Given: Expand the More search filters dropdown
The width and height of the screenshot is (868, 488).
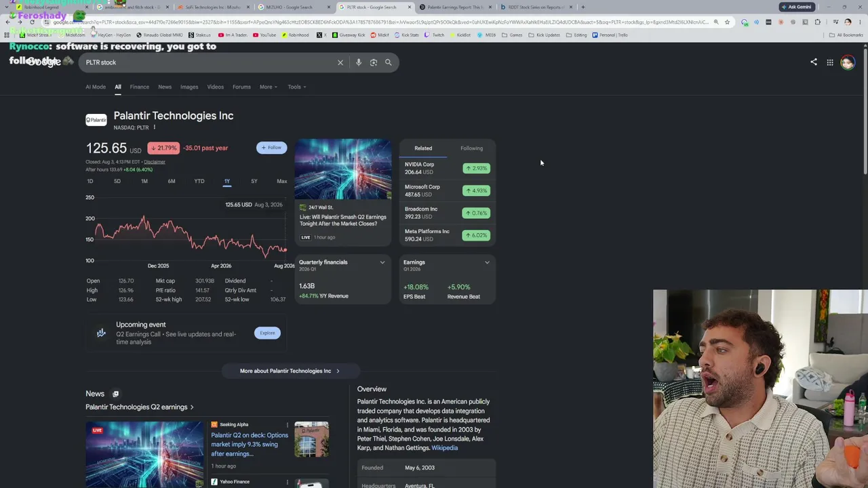Looking at the screenshot, I should [269, 87].
